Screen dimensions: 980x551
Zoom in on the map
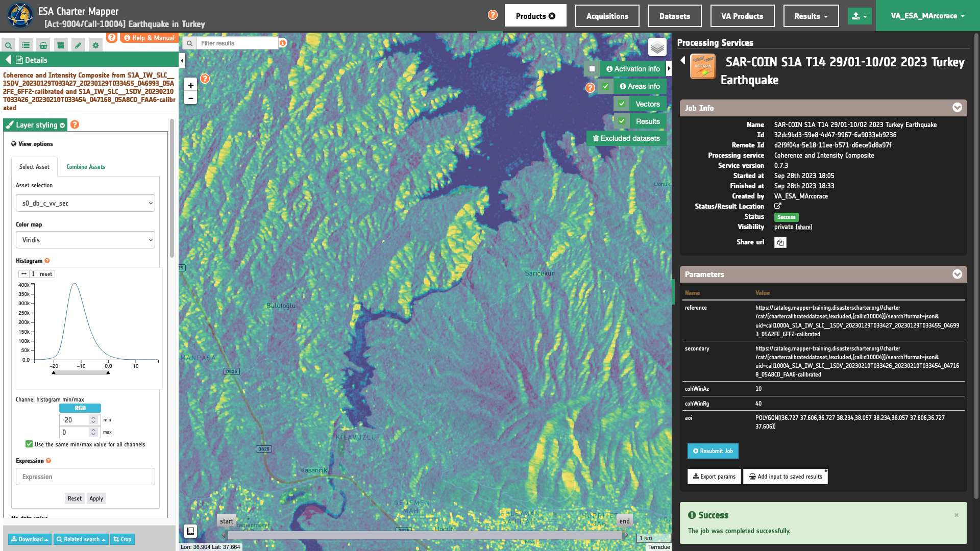coord(190,85)
